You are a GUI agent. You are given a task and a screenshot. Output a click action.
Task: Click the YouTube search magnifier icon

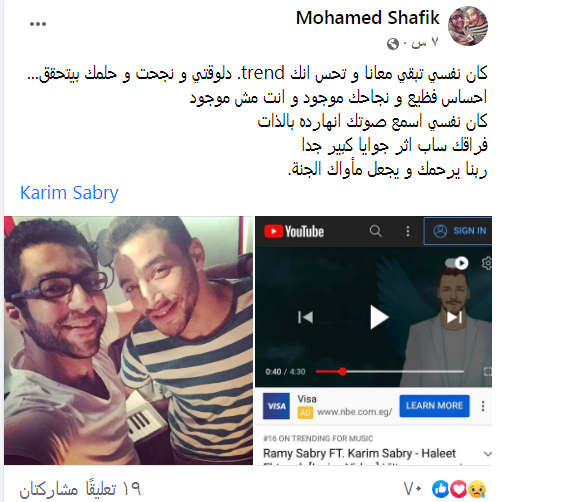pos(376,231)
